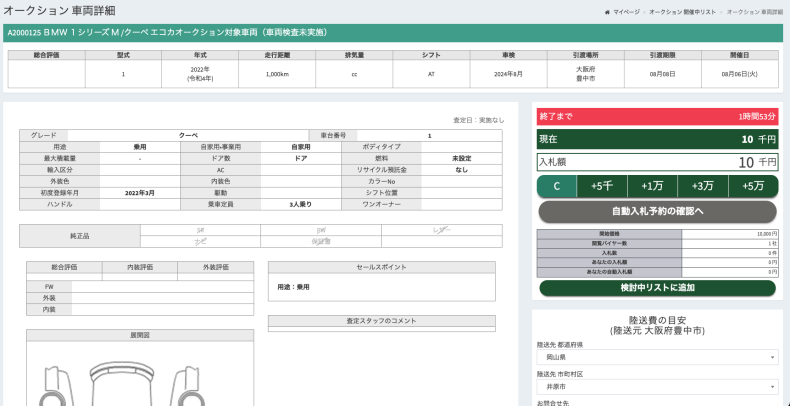The image size is (790, 406).
Task: Click the vehicle title header A2000125 BMW
Action: (x=167, y=32)
